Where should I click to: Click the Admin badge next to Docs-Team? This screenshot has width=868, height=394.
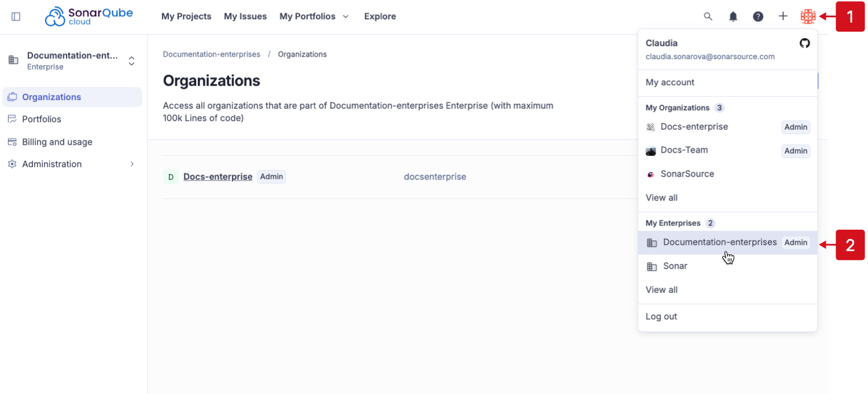point(796,151)
